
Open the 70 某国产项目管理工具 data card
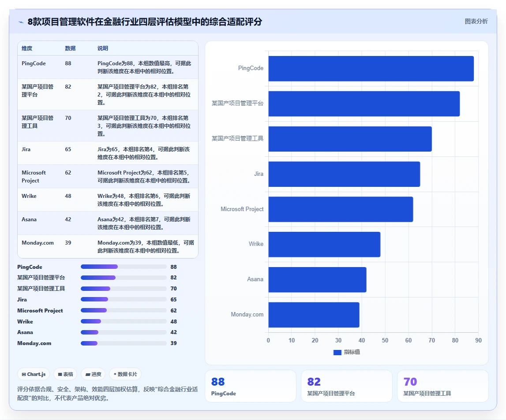point(443,386)
